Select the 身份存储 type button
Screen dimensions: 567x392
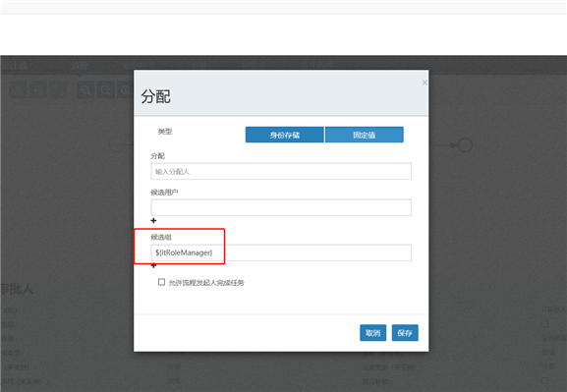(x=285, y=135)
